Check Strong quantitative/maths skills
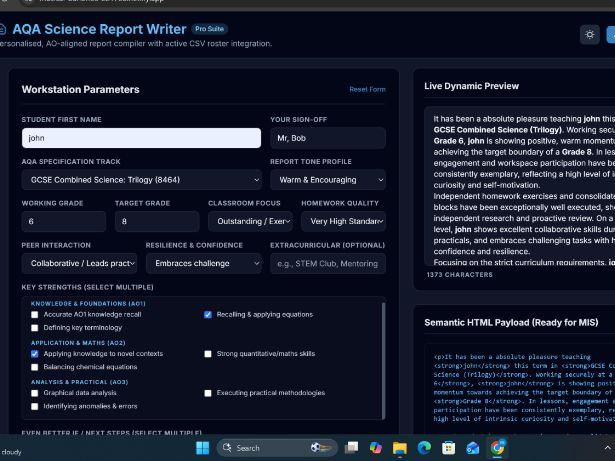 tap(208, 354)
